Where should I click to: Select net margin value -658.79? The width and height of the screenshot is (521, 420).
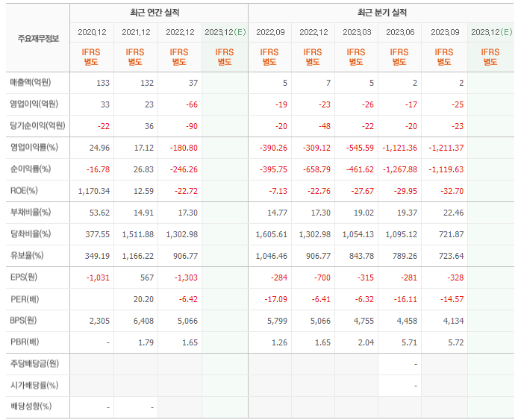(x=316, y=169)
